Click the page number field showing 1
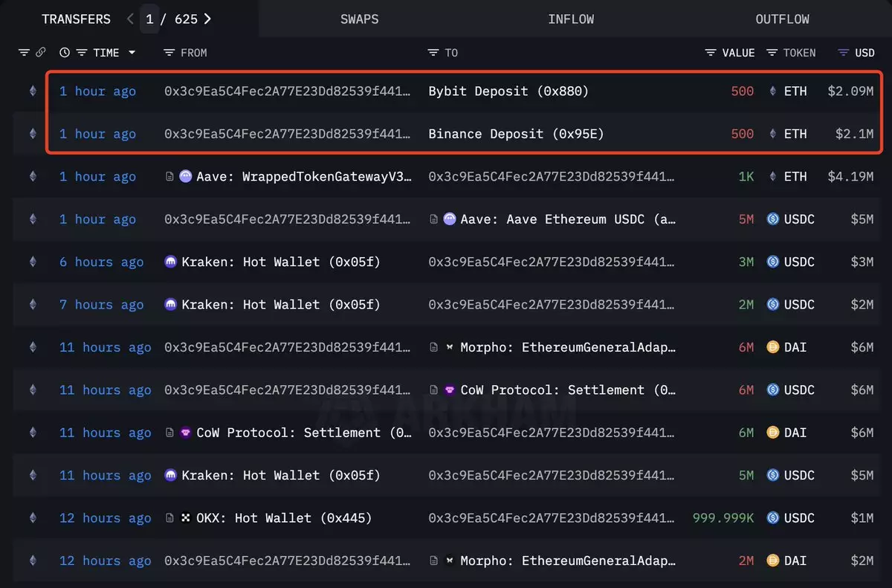 (x=149, y=19)
